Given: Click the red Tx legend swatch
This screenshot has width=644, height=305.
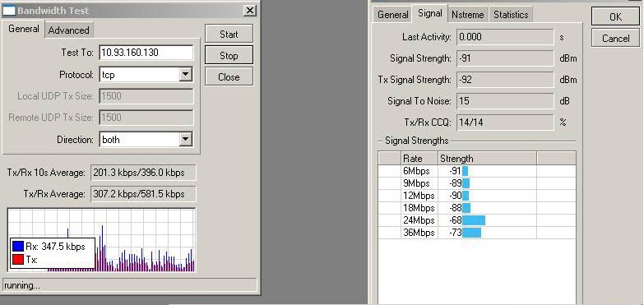Looking at the screenshot, I should 17,260.
